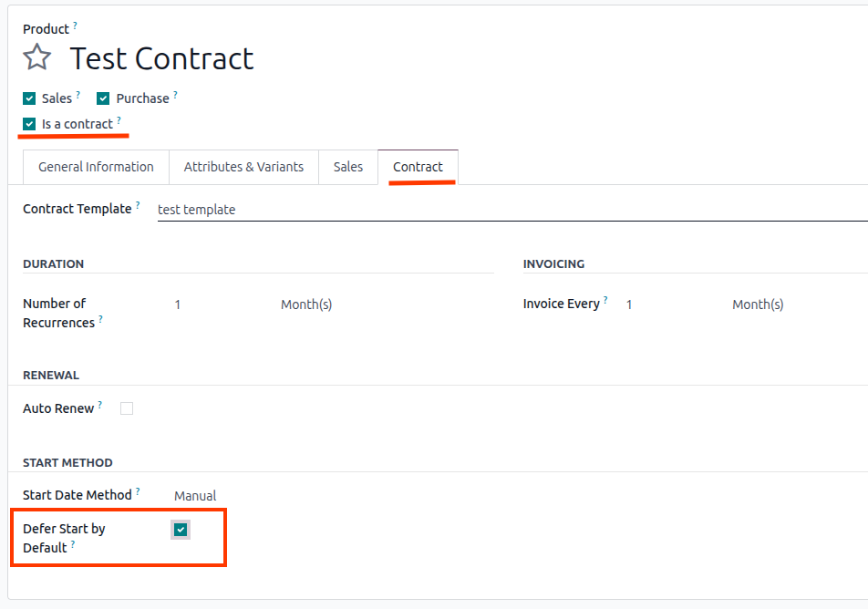Edit the Test Contract product name
This screenshot has height=609, width=868.
161,58
